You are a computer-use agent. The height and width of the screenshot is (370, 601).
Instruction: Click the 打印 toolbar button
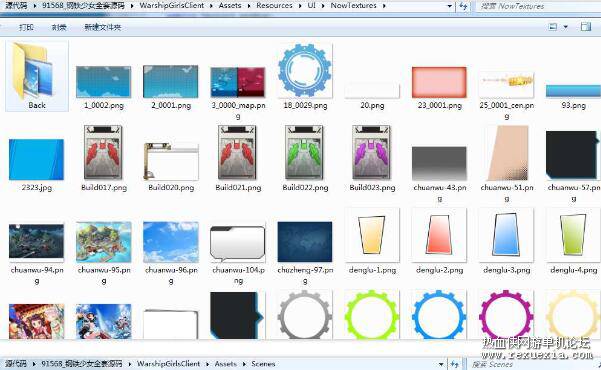coord(26,27)
